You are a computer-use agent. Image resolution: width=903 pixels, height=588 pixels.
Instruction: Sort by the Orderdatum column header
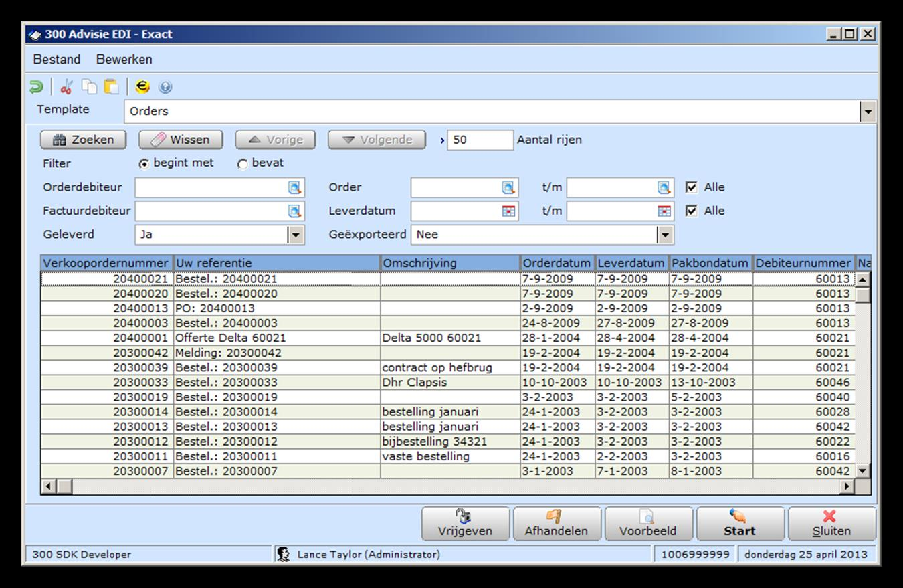(558, 263)
